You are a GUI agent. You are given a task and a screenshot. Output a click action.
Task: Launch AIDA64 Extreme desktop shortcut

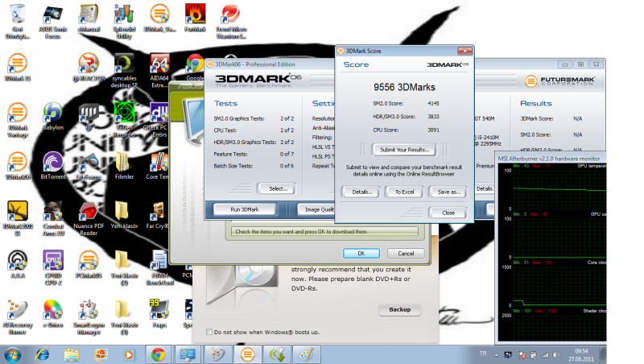pyautogui.click(x=159, y=70)
